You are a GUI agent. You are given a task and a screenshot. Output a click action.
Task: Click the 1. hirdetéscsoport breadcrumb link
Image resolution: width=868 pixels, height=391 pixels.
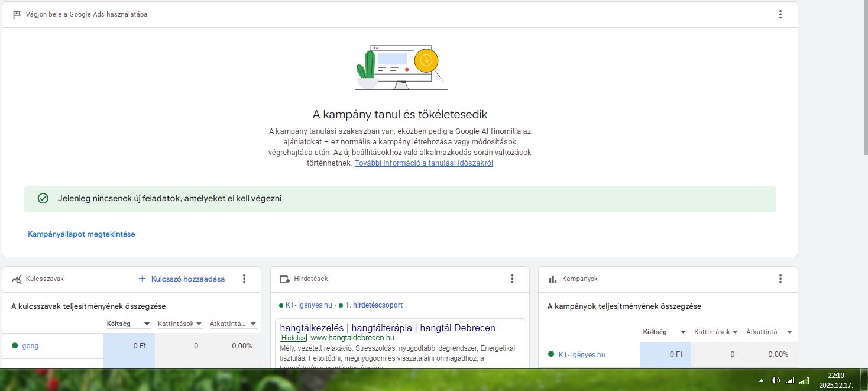pos(374,305)
